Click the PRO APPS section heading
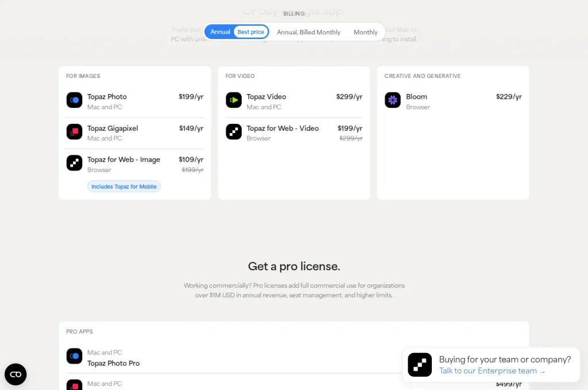Viewport: 588px width, 390px height. [79, 331]
